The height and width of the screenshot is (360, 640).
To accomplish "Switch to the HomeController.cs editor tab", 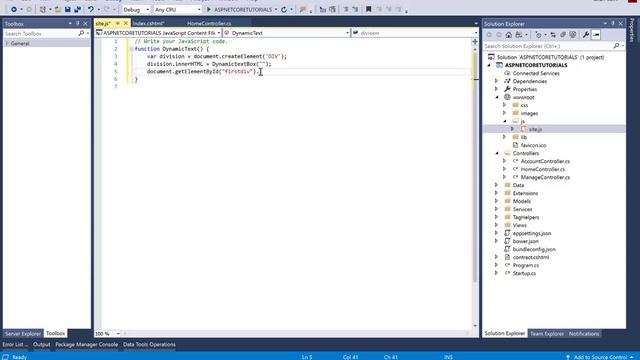I will (x=209, y=24).
